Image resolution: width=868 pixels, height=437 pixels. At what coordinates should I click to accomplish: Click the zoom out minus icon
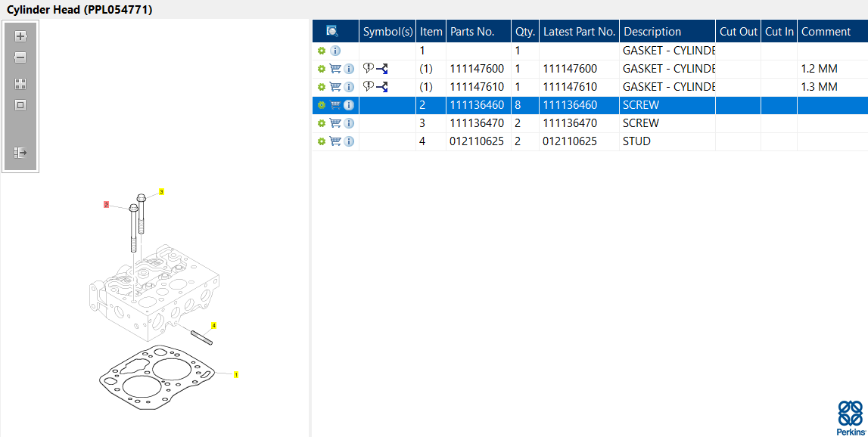20,57
